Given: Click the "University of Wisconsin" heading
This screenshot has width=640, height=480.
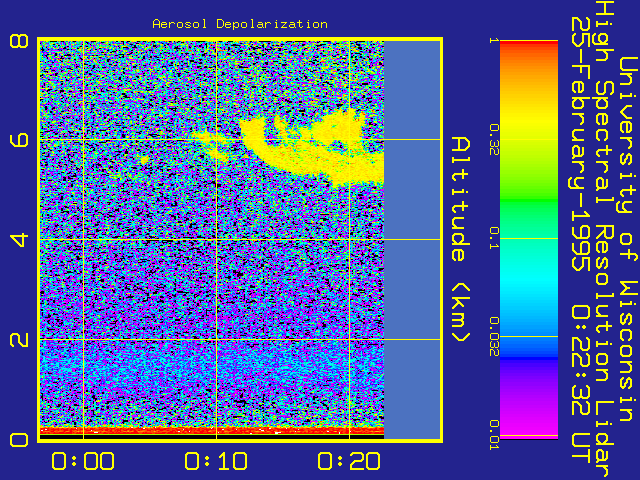Looking at the screenshot, I should 628,240.
